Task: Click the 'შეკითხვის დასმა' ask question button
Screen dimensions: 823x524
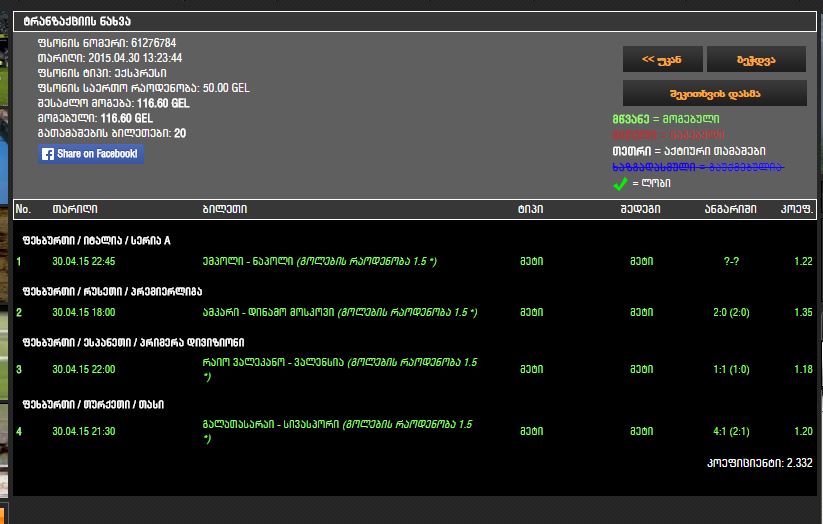Action: [715, 93]
